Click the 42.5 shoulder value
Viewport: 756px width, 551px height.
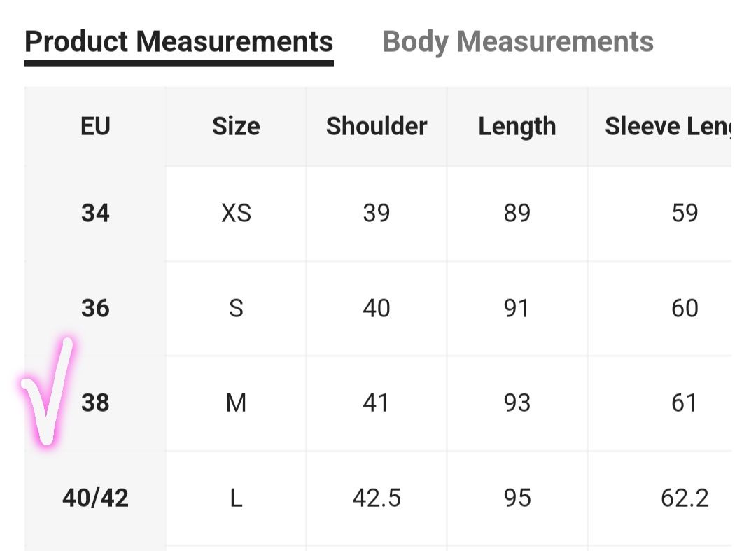coord(377,498)
